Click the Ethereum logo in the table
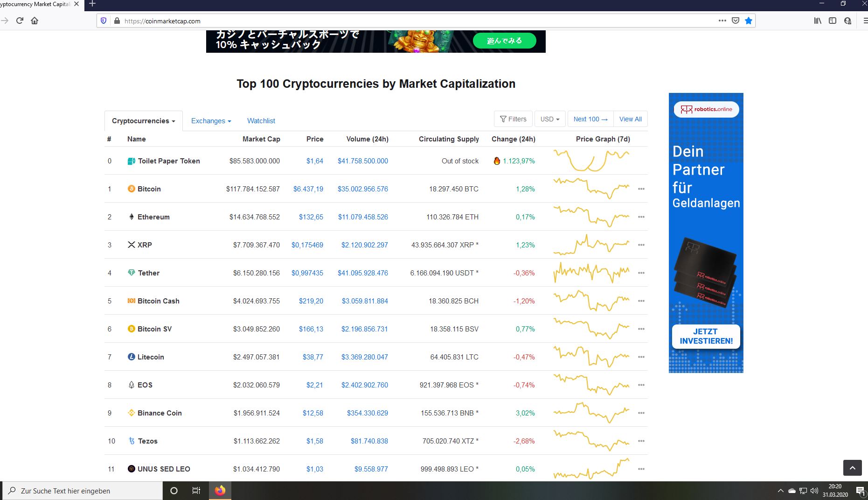Viewport: 868px width, 500px height. tap(132, 217)
